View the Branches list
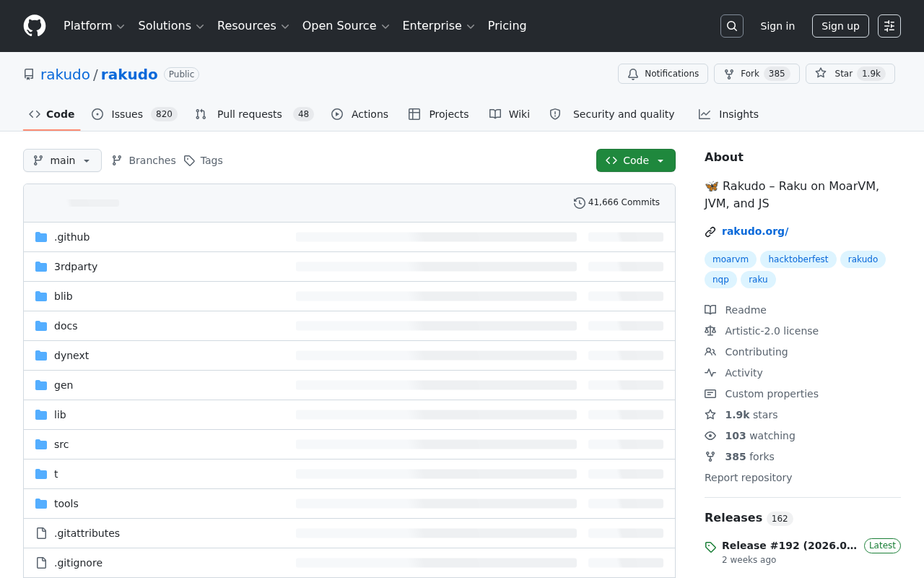This screenshot has height=578, width=924. tap(144, 160)
